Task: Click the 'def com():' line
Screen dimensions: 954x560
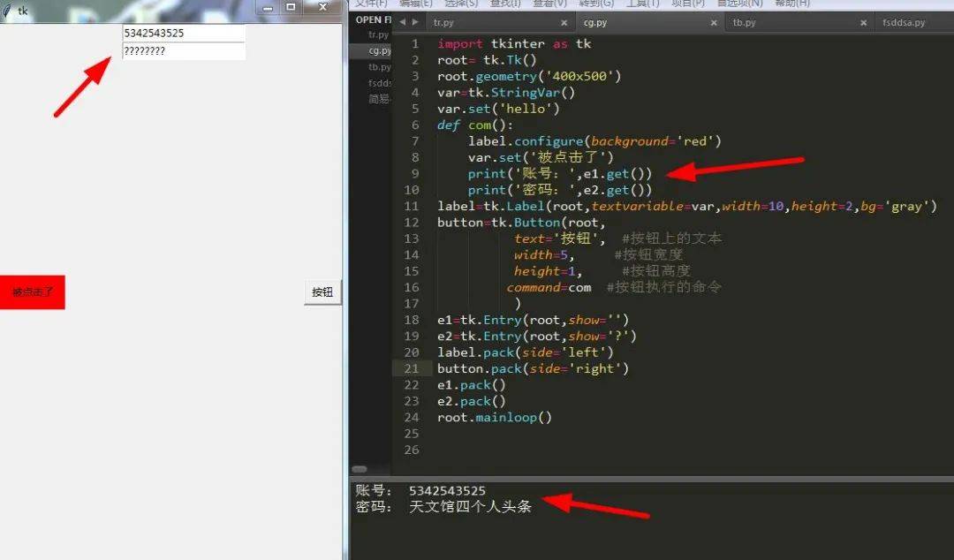Action: point(475,125)
